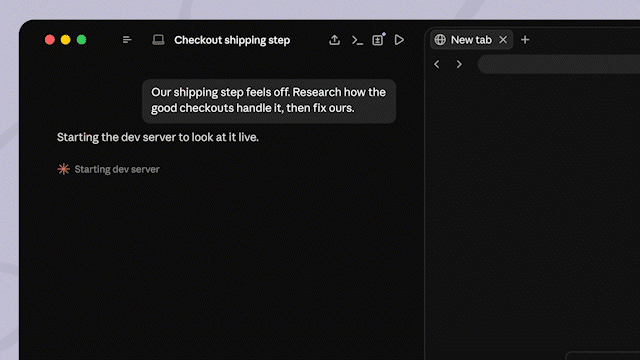Select the "New tab" browser tab
This screenshot has width=640, height=360.
pos(471,40)
